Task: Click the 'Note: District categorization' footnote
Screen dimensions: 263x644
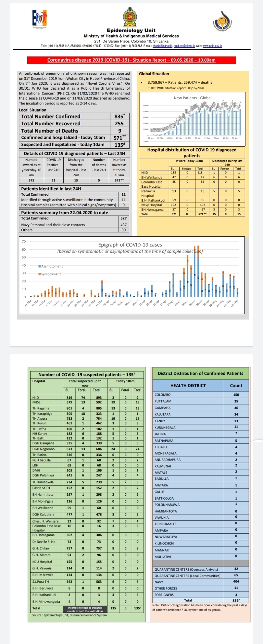Action: coord(200,607)
